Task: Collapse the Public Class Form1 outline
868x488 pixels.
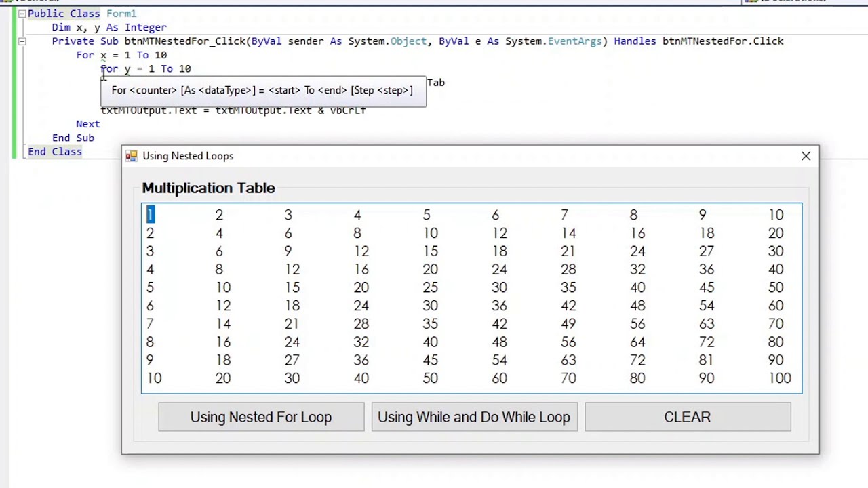Action: pyautogui.click(x=22, y=14)
